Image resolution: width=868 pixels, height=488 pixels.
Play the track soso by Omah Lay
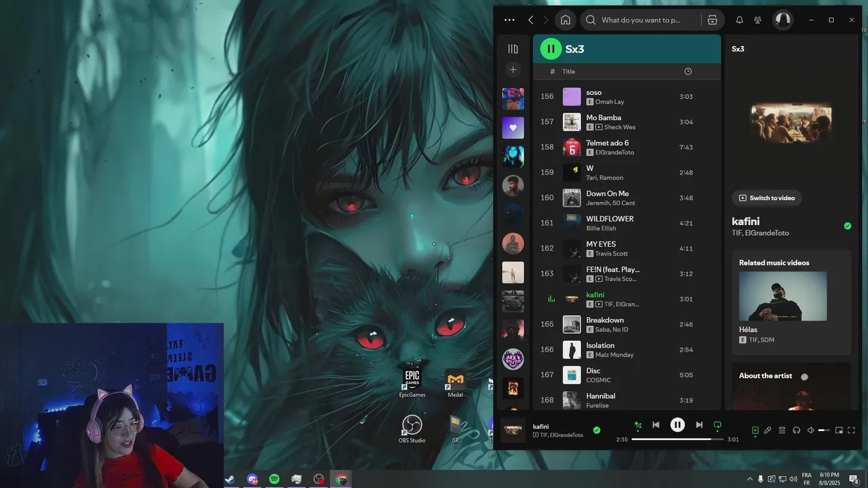point(627,97)
